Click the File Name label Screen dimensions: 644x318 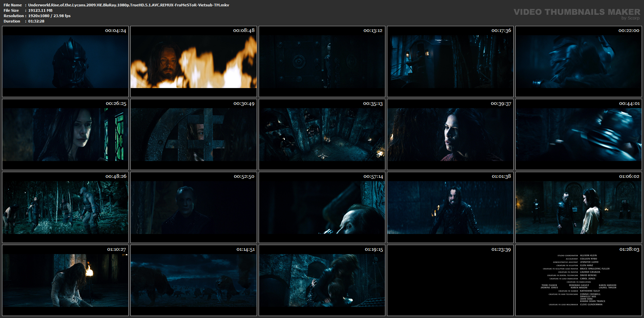[x=13, y=5]
